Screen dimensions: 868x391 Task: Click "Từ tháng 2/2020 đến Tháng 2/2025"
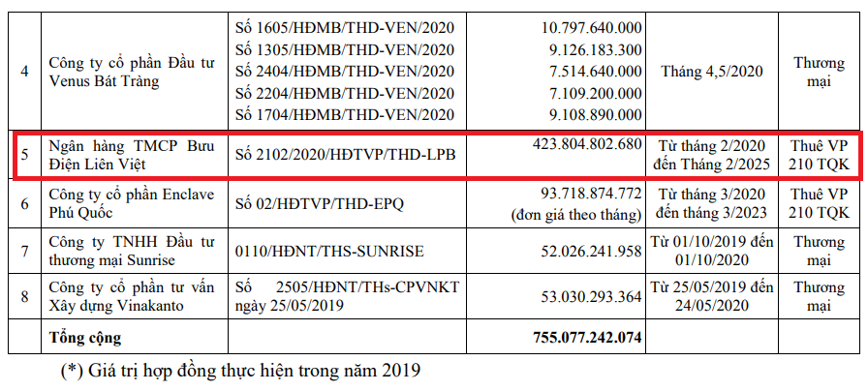pos(711,156)
